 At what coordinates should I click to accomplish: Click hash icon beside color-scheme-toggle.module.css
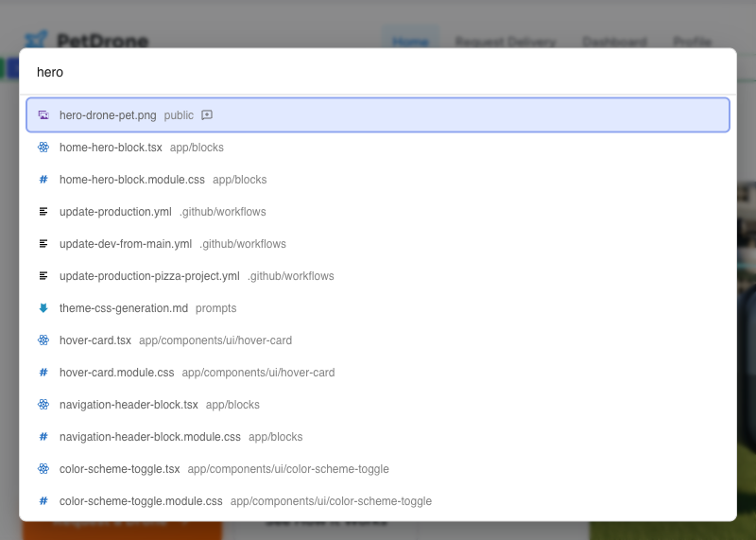coord(43,501)
